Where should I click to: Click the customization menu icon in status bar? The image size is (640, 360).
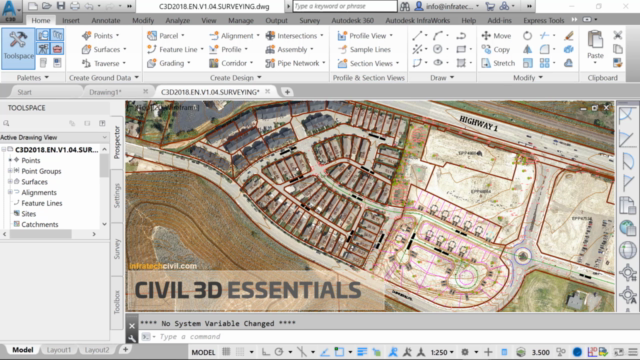(633, 352)
